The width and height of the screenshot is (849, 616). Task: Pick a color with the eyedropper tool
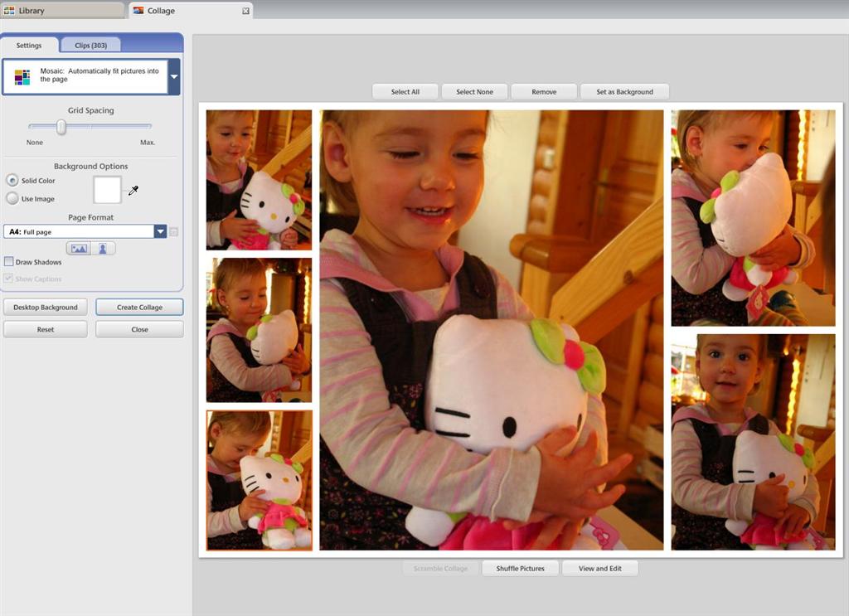[133, 190]
